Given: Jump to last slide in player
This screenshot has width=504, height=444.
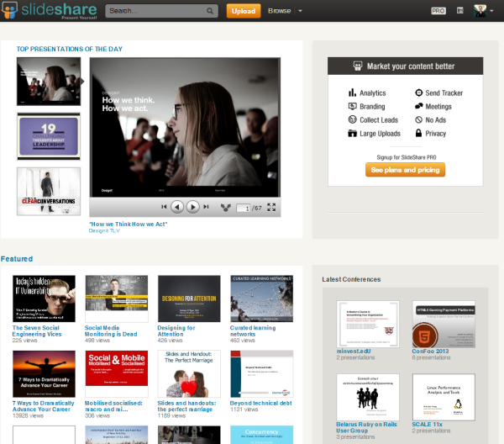Looking at the screenshot, I should click(206, 207).
